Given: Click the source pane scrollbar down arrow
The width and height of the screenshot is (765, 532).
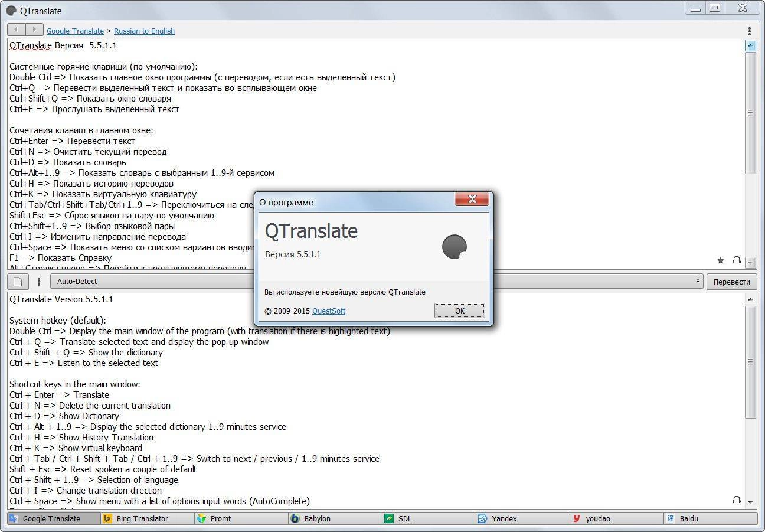Looking at the screenshot, I should click(x=751, y=262).
